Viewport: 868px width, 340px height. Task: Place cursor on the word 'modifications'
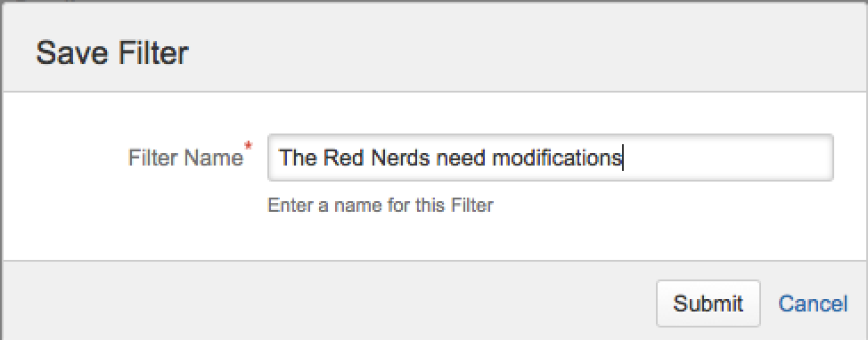pos(557,158)
